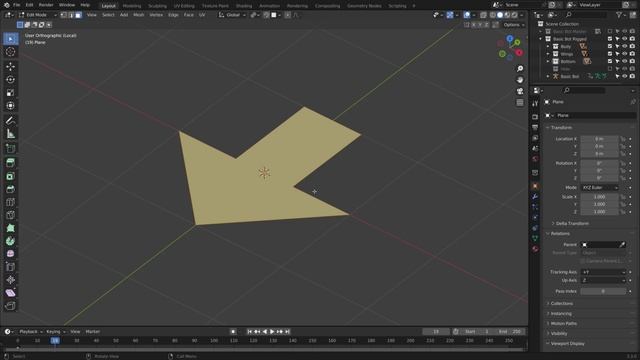
Task: Open the Render menu
Action: pos(46,5)
